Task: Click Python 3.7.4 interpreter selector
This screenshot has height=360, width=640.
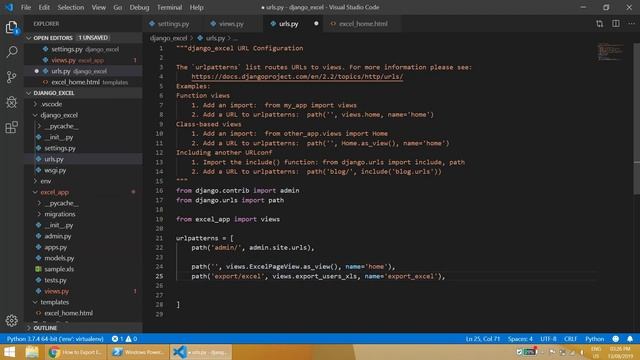Action: [x=55, y=339]
